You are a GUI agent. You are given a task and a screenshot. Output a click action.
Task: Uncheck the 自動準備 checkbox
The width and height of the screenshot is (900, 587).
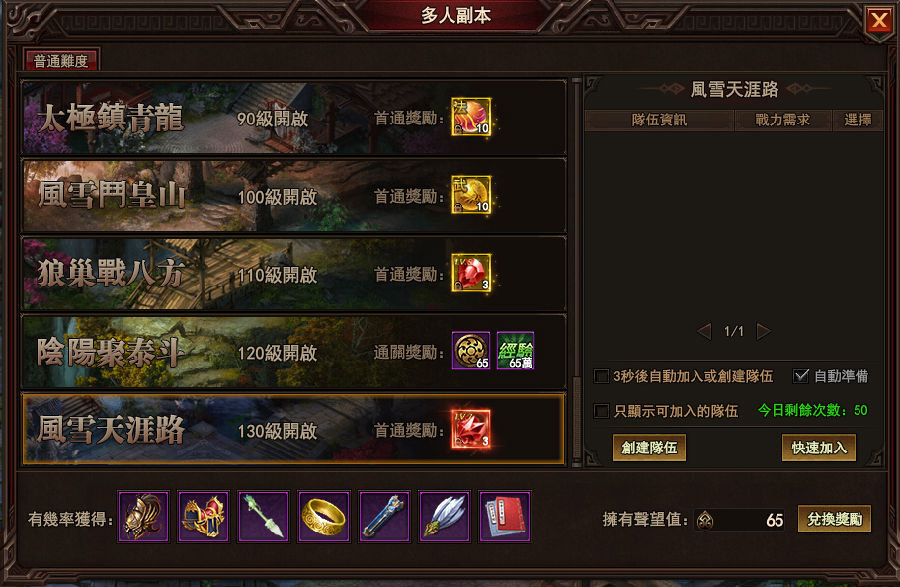pos(801,376)
